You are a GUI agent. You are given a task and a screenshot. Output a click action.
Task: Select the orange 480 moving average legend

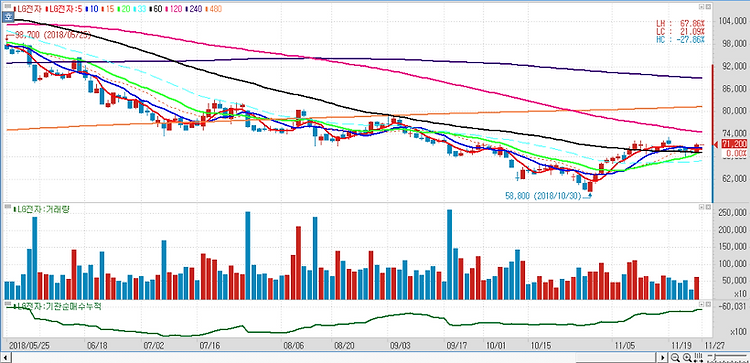(213, 9)
